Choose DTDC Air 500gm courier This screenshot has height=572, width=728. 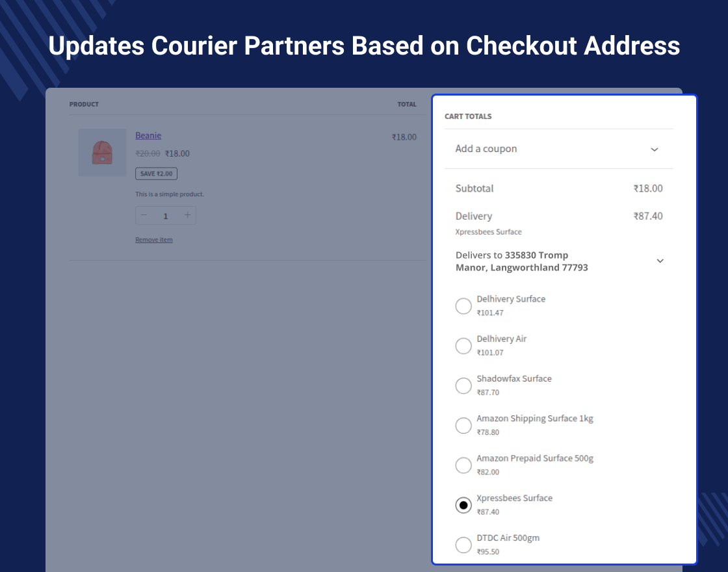point(463,545)
